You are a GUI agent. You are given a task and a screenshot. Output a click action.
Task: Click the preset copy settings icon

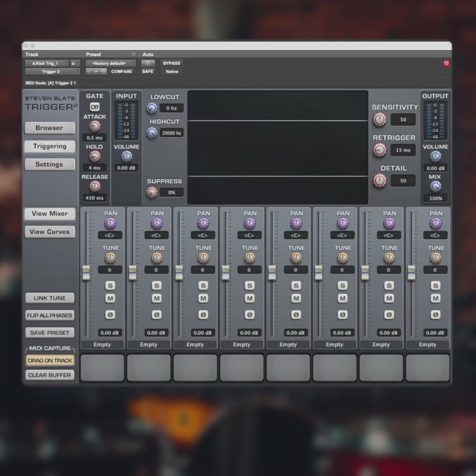pos(104,72)
